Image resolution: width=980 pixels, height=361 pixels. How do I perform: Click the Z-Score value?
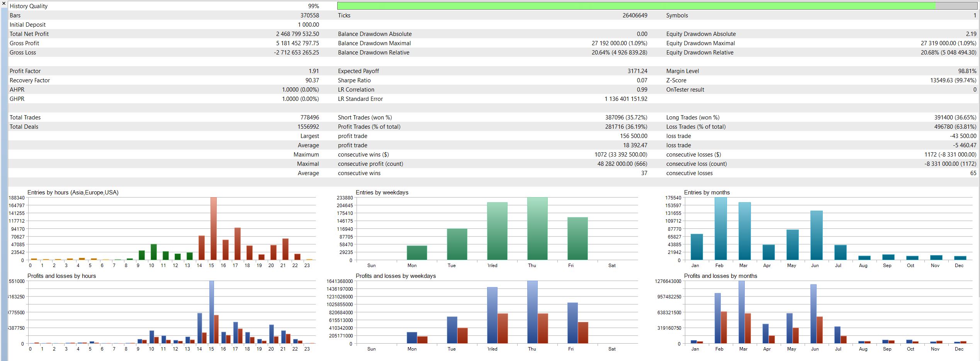coord(953,80)
